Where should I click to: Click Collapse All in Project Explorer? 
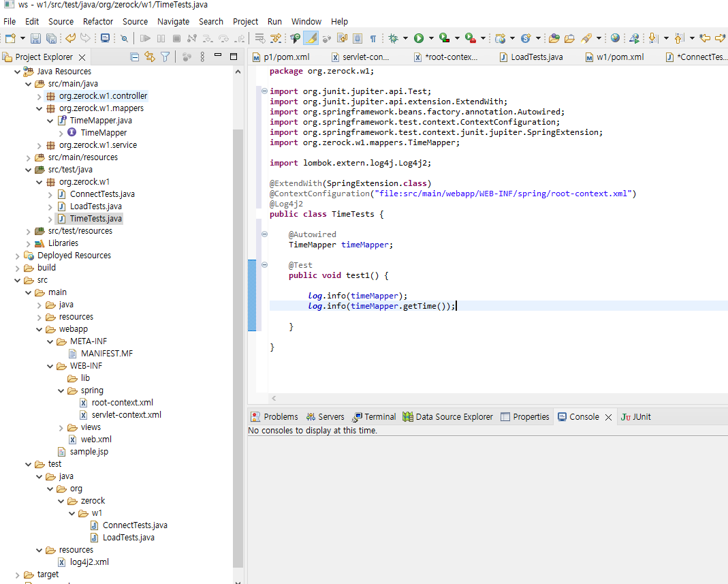tap(134, 57)
